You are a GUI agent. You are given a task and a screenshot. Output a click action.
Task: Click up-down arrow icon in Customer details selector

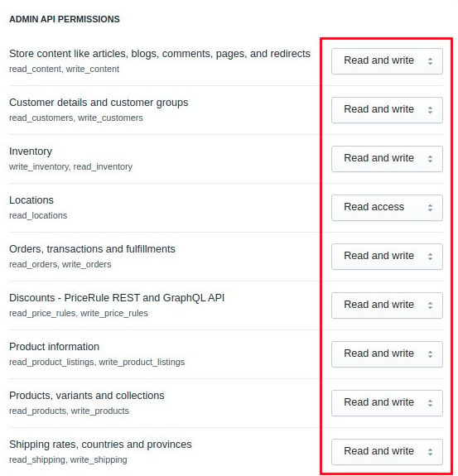tap(430, 110)
